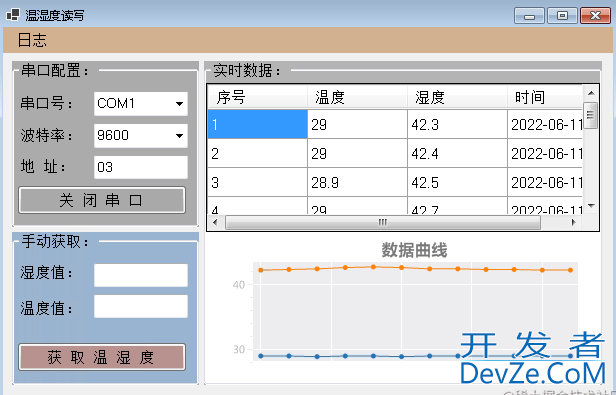
Task: Select the row number 2 cell
Action: (257, 153)
